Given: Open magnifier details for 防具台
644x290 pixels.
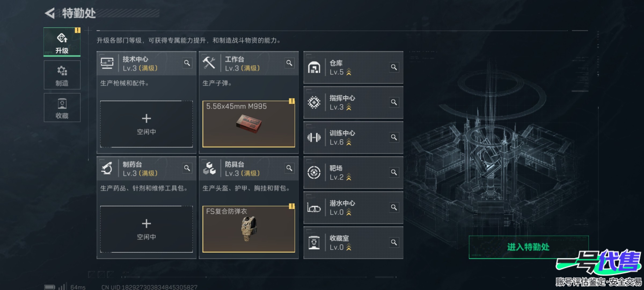Looking at the screenshot, I should 289,168.
